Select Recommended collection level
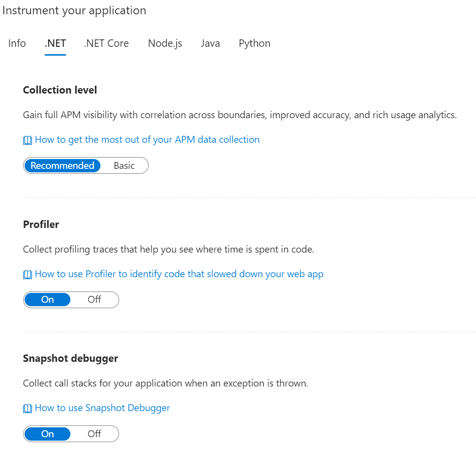476x450 pixels. pyautogui.click(x=63, y=165)
